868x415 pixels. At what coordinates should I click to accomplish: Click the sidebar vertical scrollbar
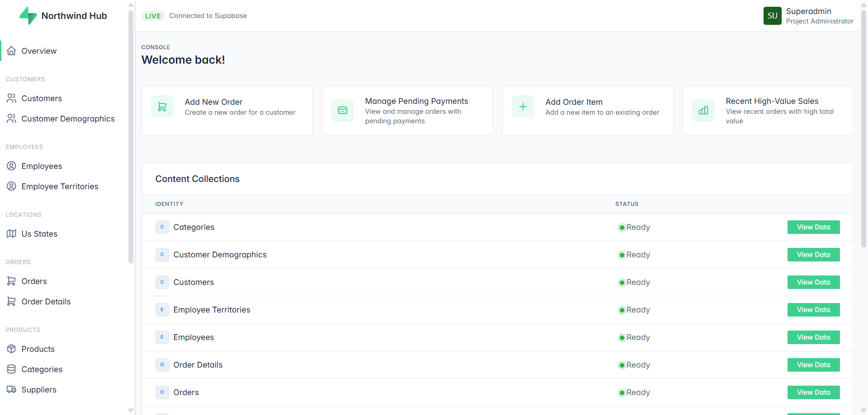click(x=131, y=135)
